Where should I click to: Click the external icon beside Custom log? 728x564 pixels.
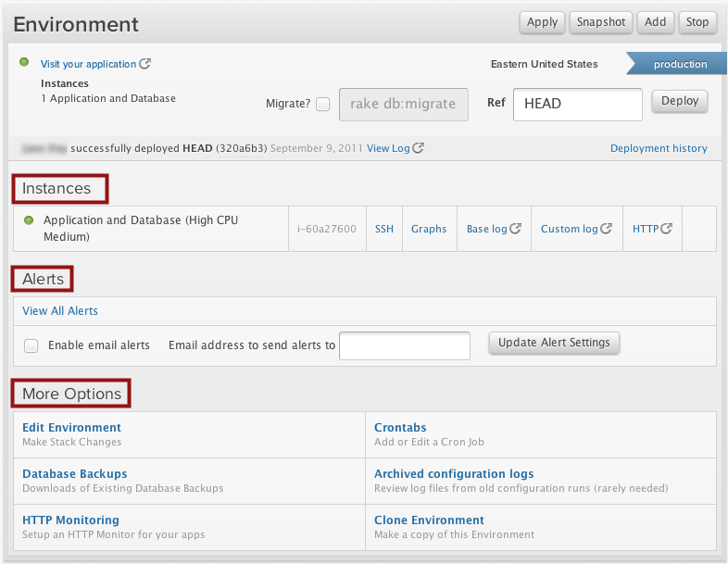(607, 229)
